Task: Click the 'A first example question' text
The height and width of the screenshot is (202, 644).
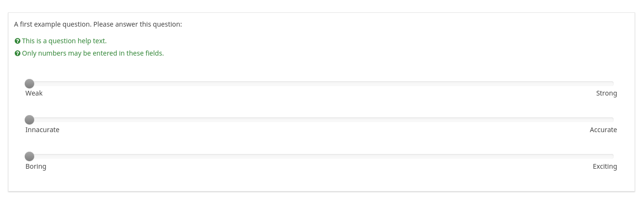Action: pyautogui.click(x=98, y=24)
